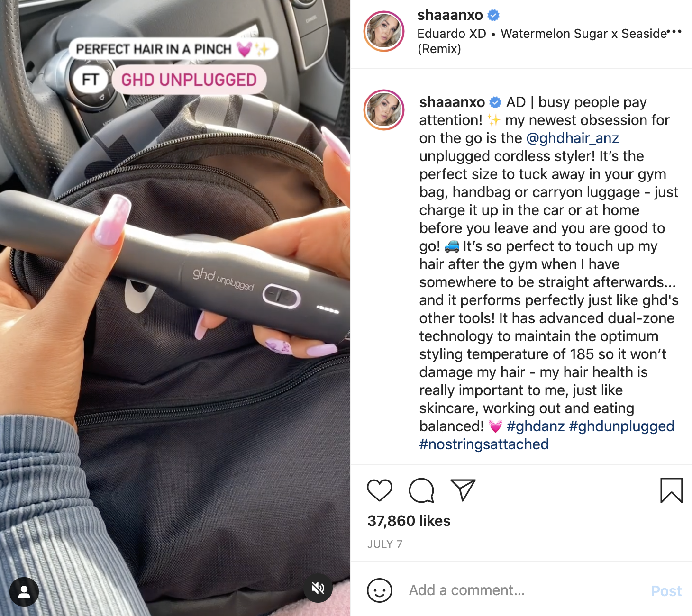The image size is (692, 616).
Task: Share post using the paper plane icon
Action: pyautogui.click(x=463, y=490)
